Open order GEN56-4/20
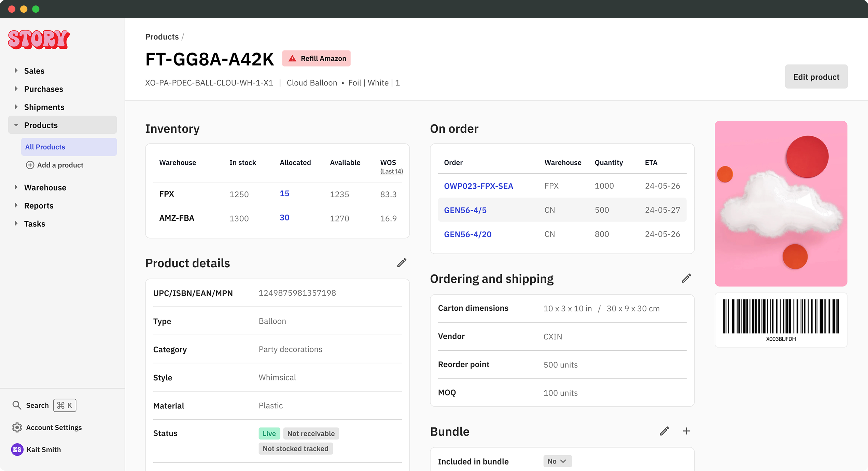 pos(467,234)
